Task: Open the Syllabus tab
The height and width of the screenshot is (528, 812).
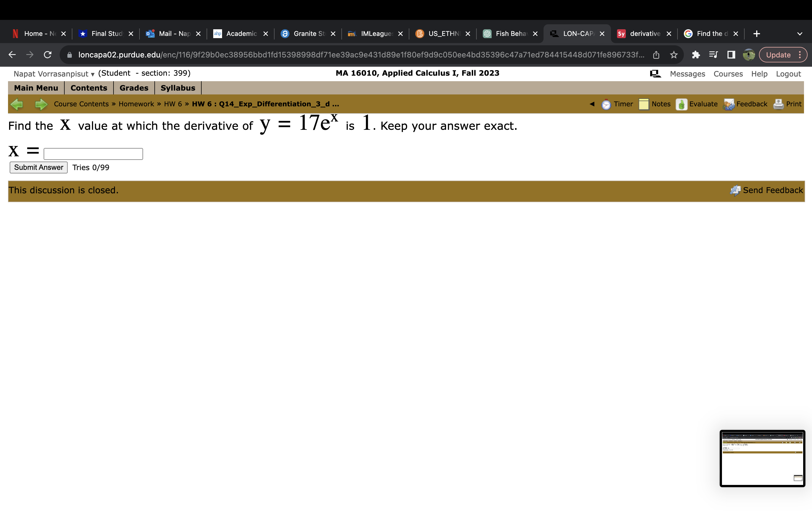Action: [178, 88]
